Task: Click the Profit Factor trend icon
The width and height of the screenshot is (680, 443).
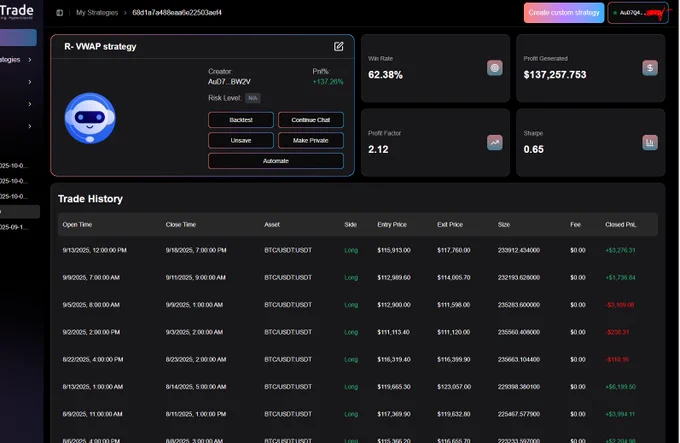Action: point(495,143)
